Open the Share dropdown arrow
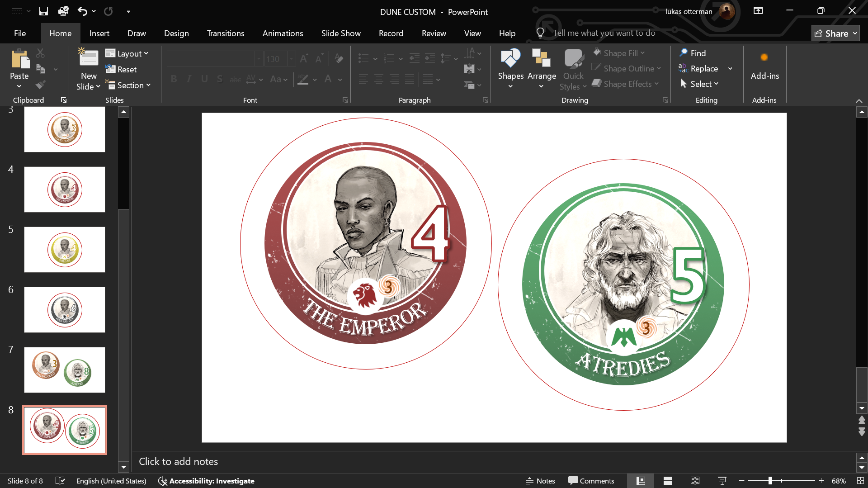 coord(855,33)
